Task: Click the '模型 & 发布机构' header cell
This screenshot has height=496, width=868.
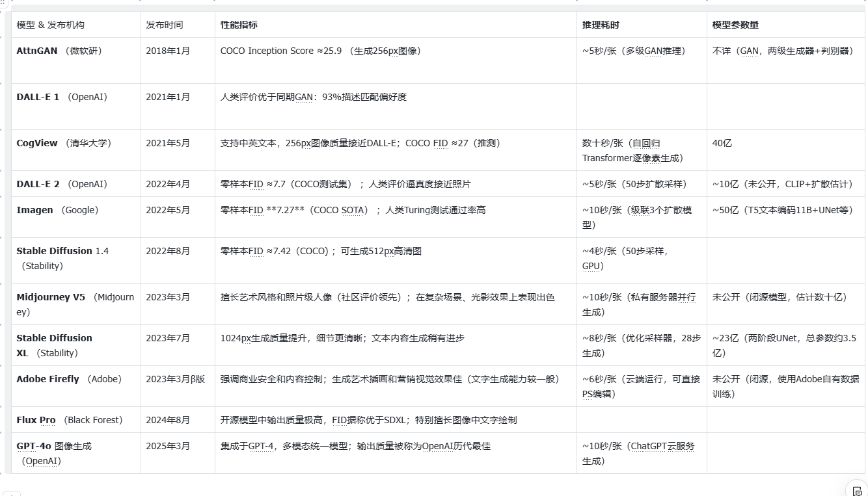Action: point(76,25)
